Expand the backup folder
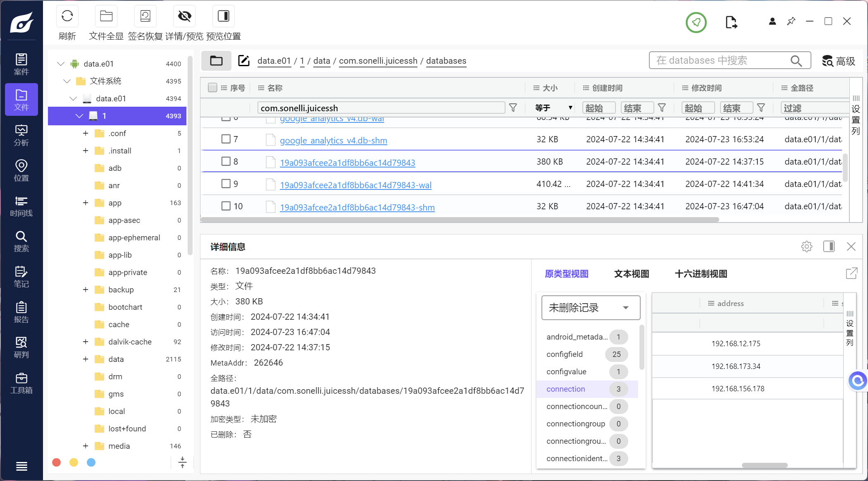Screen dimensions: 868x481 pyautogui.click(x=86, y=290)
